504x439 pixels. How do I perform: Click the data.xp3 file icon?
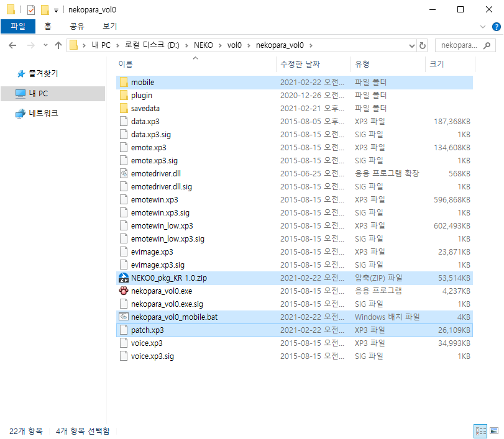tap(124, 121)
